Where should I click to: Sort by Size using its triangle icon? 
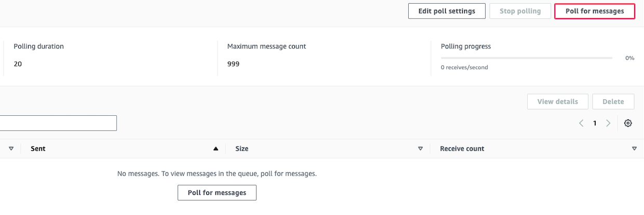click(x=421, y=149)
